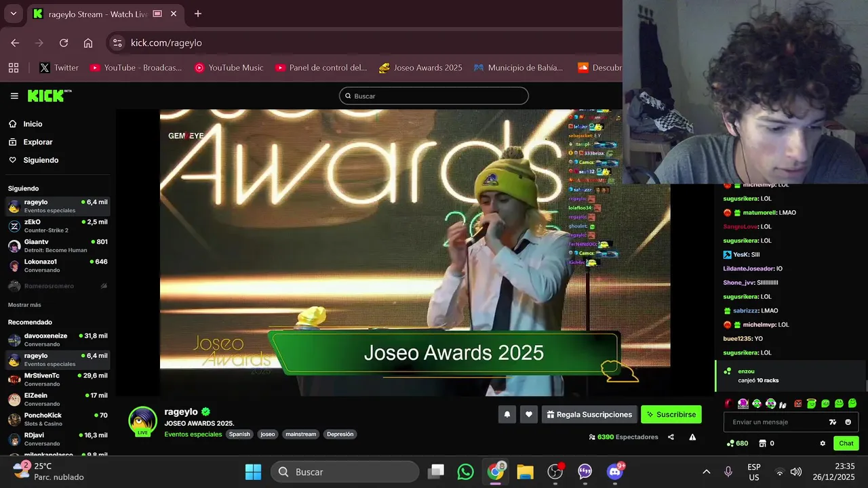Viewport: 868px width, 488px height.
Task: Open the Twitter bookmark
Action: pos(59,68)
